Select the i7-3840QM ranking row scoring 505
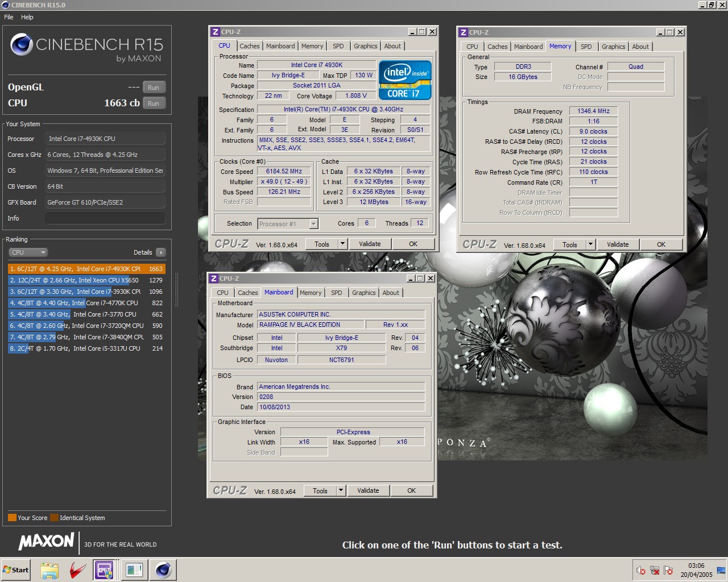This screenshot has height=582, width=728. tap(86, 337)
